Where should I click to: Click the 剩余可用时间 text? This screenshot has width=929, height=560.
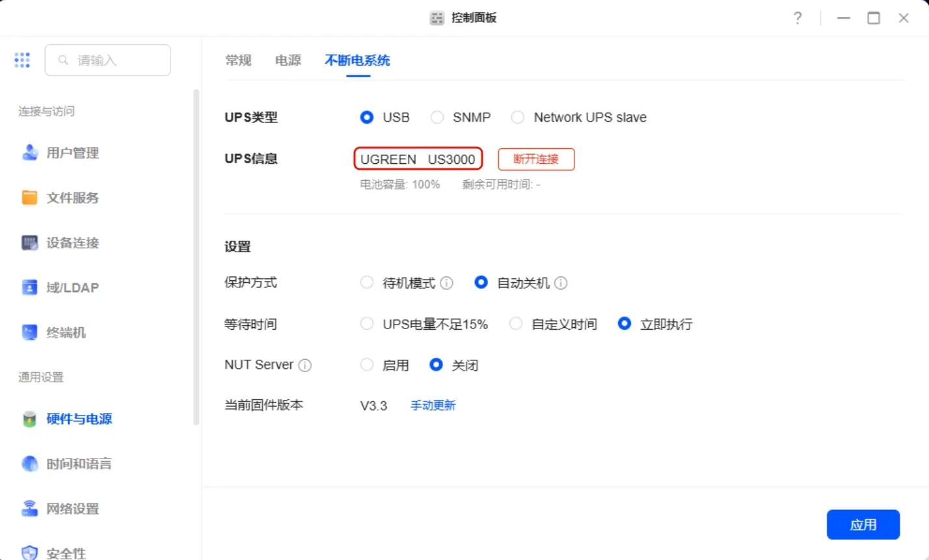[502, 185]
